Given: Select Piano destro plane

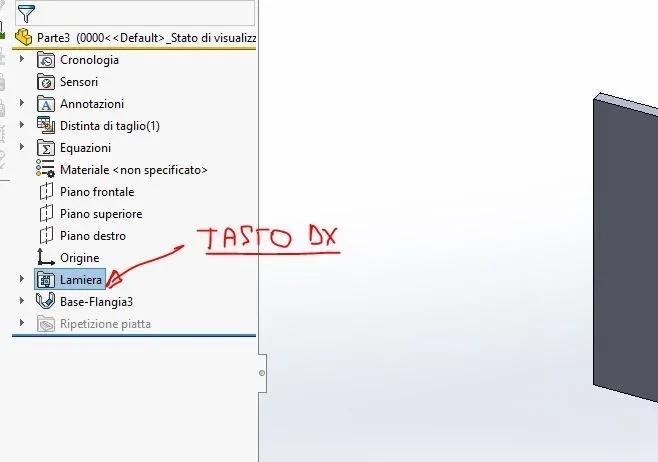Looking at the screenshot, I should tap(93, 236).
